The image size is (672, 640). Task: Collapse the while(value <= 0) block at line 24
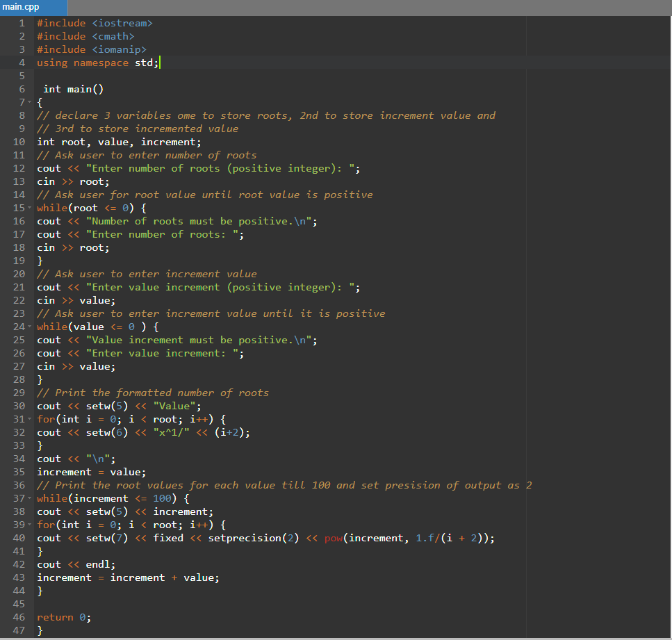[30, 327]
